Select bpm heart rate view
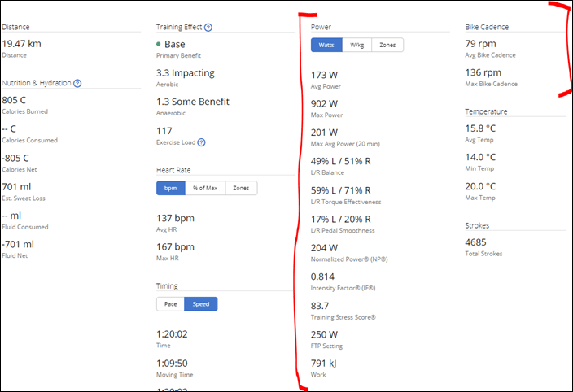 tap(171, 188)
